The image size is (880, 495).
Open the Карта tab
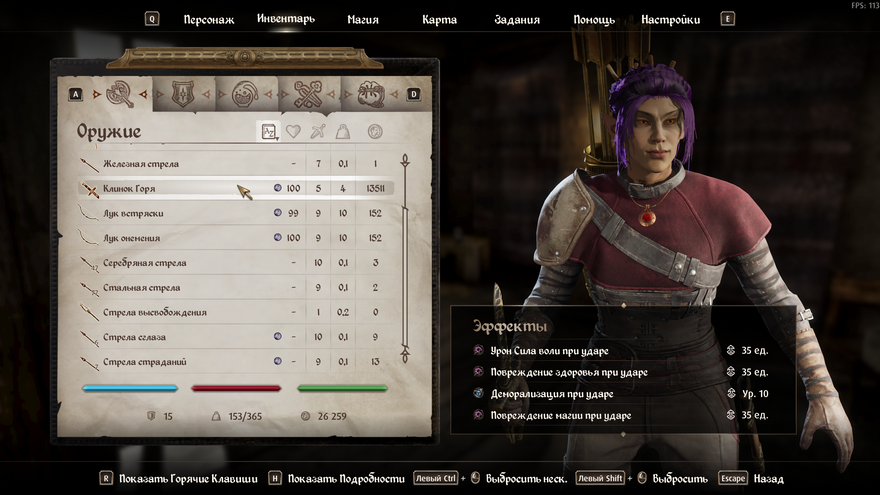(x=439, y=20)
